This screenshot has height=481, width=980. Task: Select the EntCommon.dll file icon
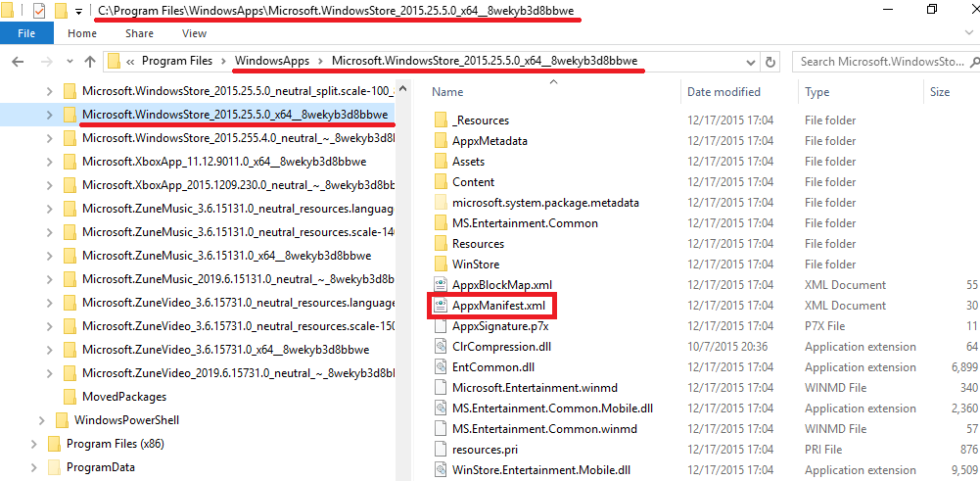[x=441, y=367]
